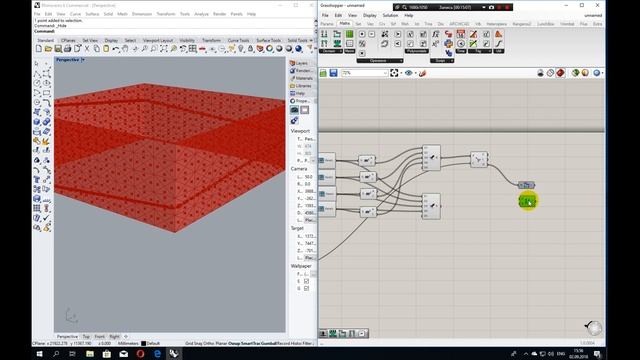
Task: Open the Materials panel button
Action: pos(301,78)
